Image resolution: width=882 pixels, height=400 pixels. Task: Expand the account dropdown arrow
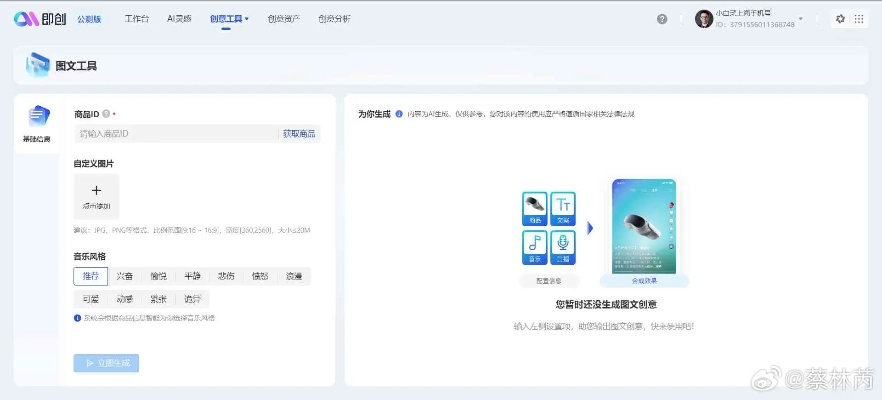click(802, 19)
